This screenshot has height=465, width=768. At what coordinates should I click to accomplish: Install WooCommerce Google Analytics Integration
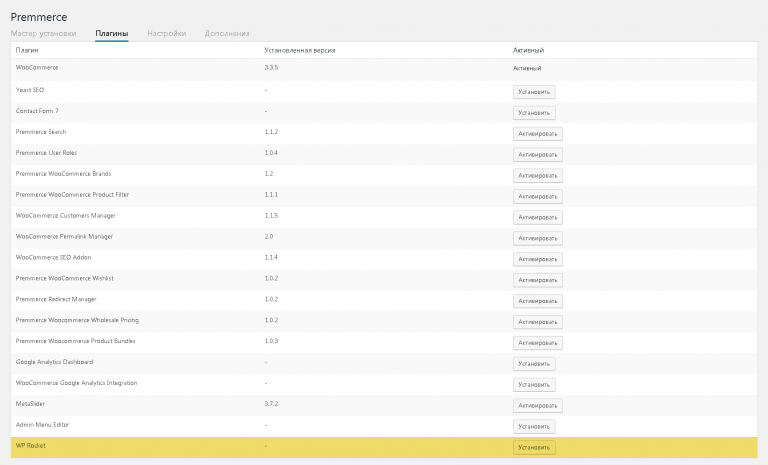pos(534,385)
